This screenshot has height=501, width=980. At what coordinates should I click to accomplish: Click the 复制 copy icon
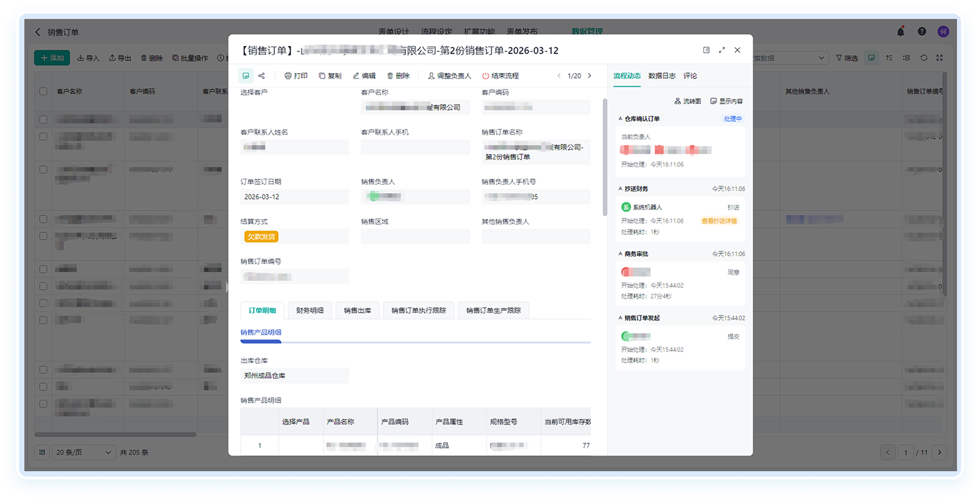coord(322,76)
